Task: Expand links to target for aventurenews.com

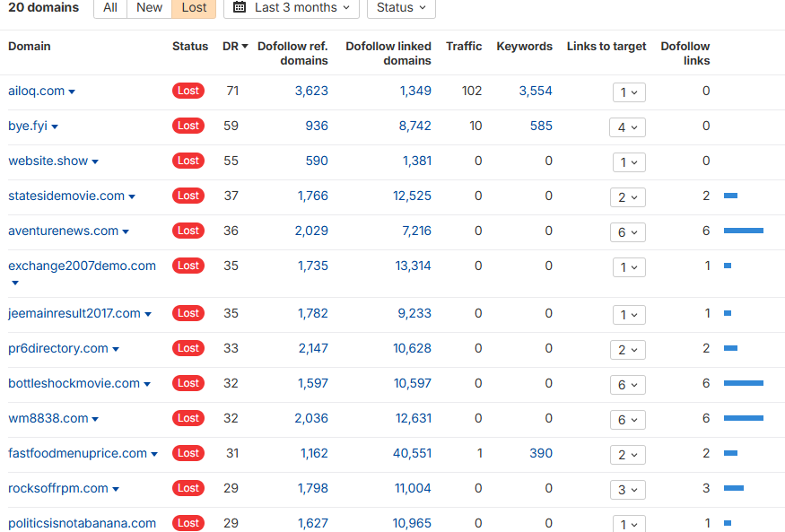Action: [628, 232]
